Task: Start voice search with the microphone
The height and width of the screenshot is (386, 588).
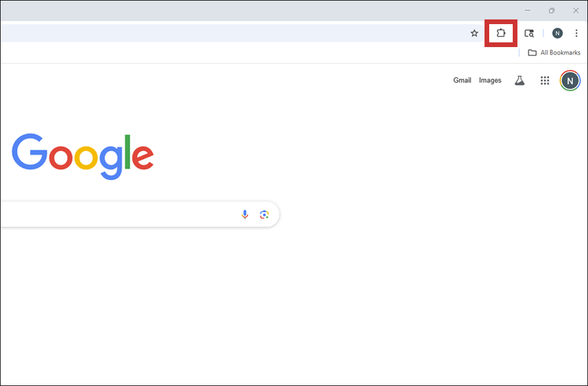Action: point(245,214)
